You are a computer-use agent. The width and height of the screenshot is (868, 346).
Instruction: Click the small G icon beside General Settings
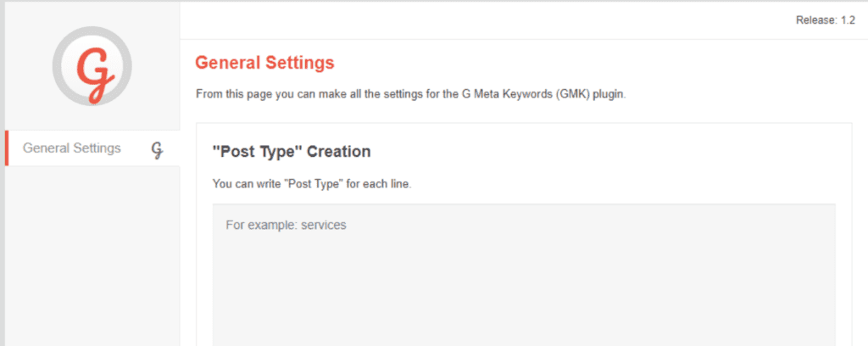tap(157, 149)
